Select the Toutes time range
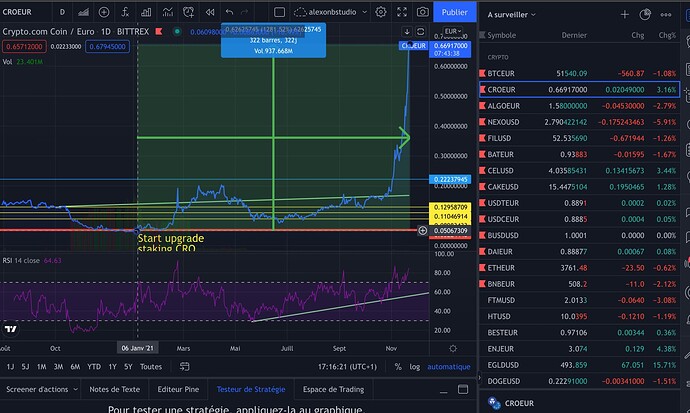 (151, 366)
